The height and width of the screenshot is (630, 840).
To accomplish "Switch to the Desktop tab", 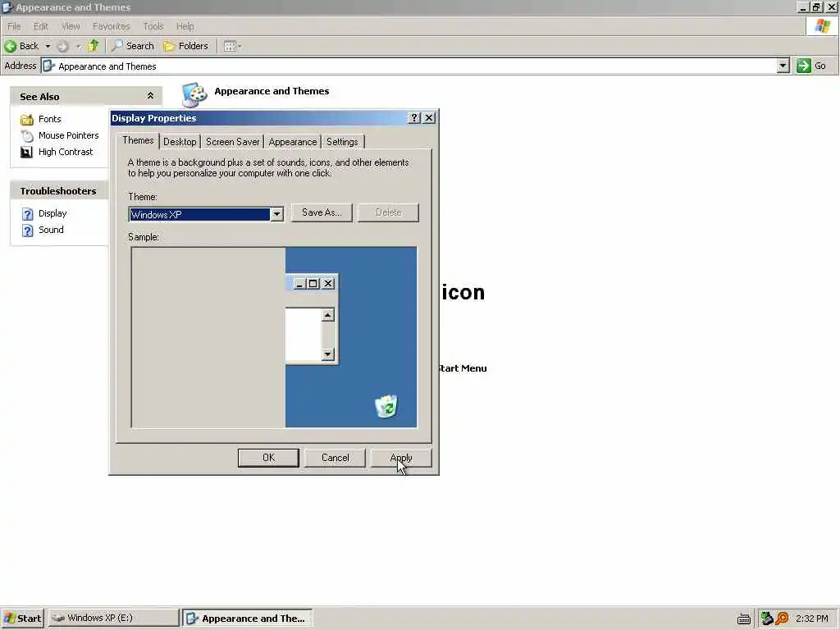I will [180, 142].
